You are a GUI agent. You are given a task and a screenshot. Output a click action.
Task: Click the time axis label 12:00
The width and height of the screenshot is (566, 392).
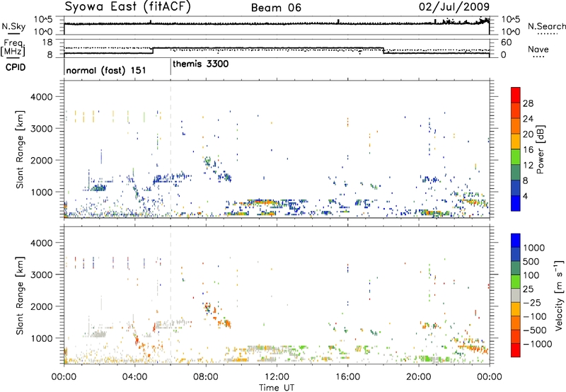(277, 377)
